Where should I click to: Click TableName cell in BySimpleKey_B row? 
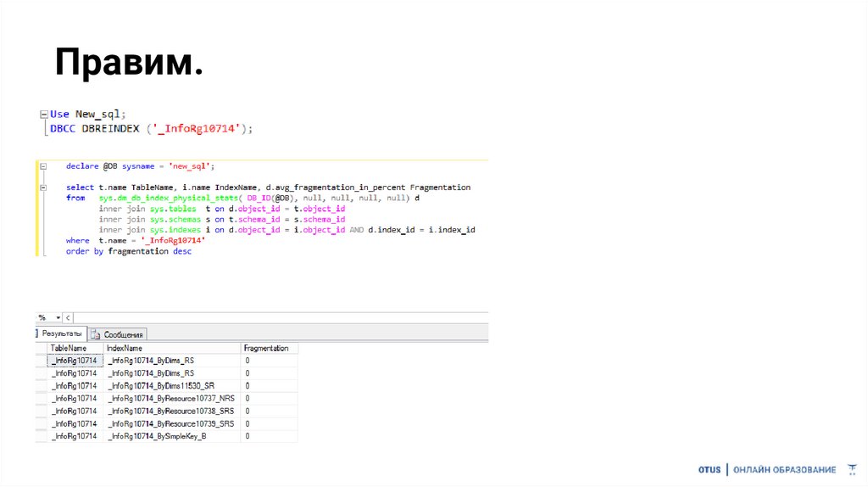tap(75, 437)
